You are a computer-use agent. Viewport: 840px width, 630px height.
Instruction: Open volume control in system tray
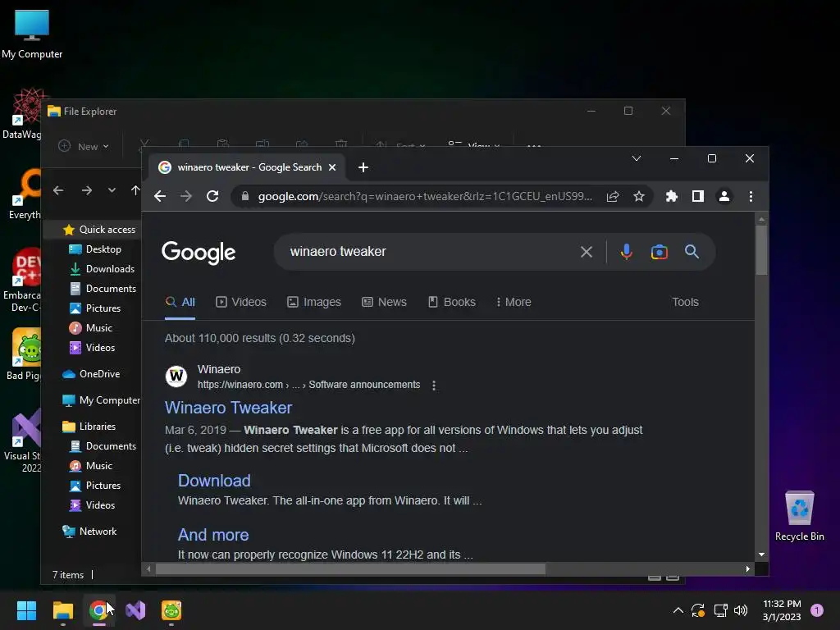(741, 610)
